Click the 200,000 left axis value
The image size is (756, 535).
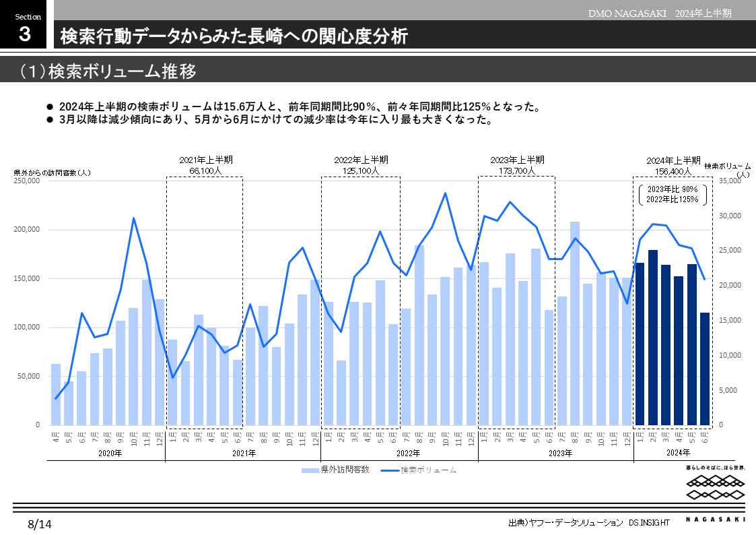26,230
